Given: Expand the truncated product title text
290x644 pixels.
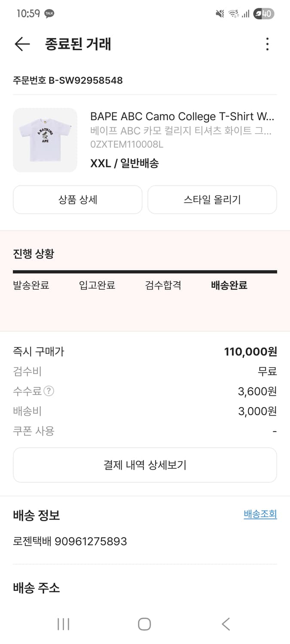Looking at the screenshot, I should point(182,116).
